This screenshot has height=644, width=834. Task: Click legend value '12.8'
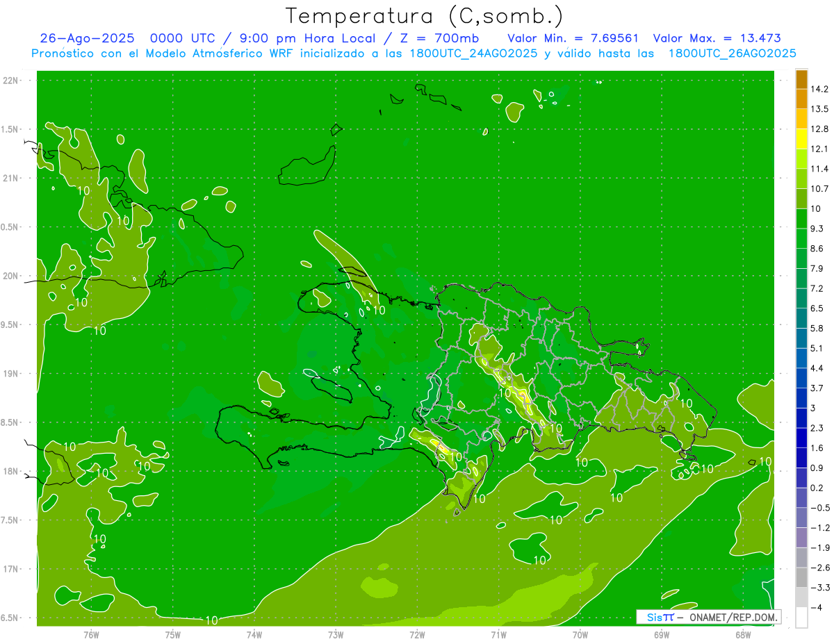[819, 129]
